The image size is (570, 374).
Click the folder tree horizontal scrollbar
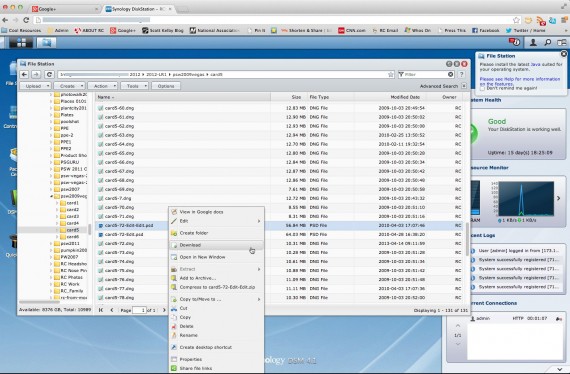39,302
